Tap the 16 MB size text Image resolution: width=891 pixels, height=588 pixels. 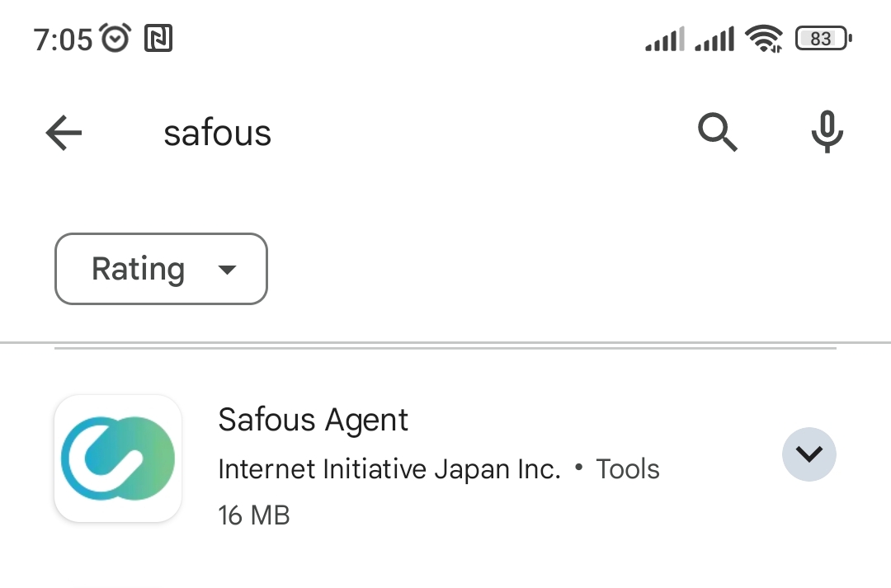[x=254, y=515]
